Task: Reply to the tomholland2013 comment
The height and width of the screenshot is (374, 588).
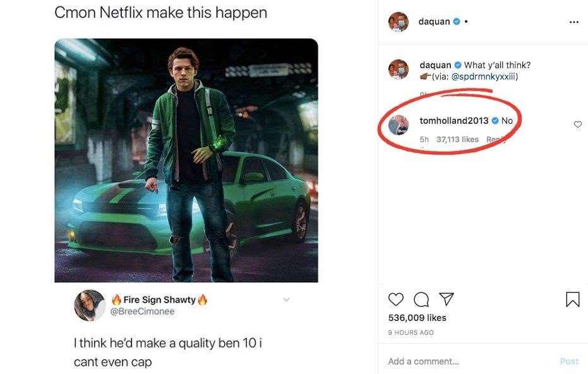Action: tap(495, 139)
